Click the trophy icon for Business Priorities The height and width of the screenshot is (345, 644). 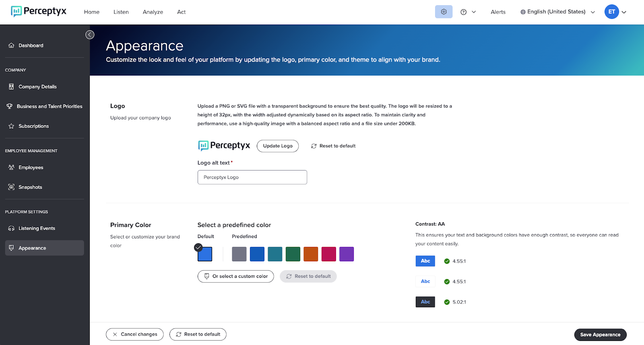click(10, 106)
